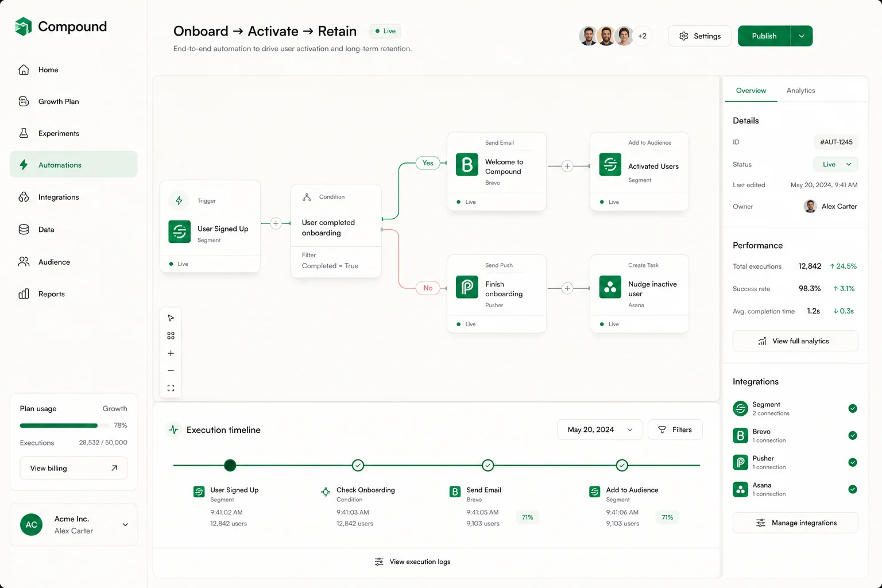Image resolution: width=882 pixels, height=588 pixels.
Task: Switch to the Analytics tab
Action: pos(800,91)
